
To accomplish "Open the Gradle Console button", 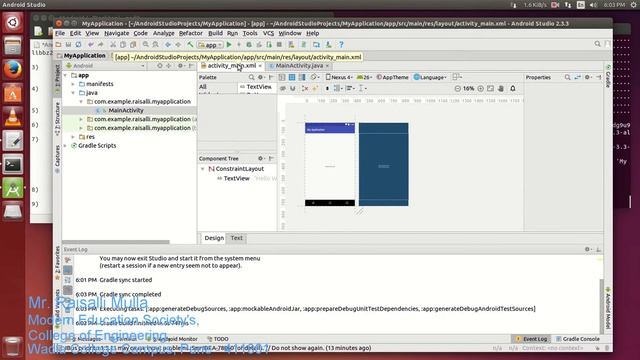I will pyautogui.click(x=578, y=339).
